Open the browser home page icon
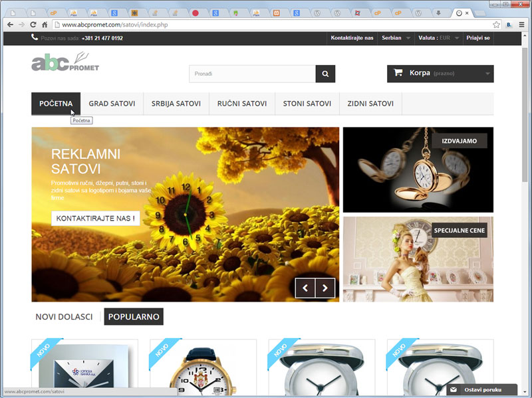This screenshot has height=398, width=532. pyautogui.click(x=45, y=25)
